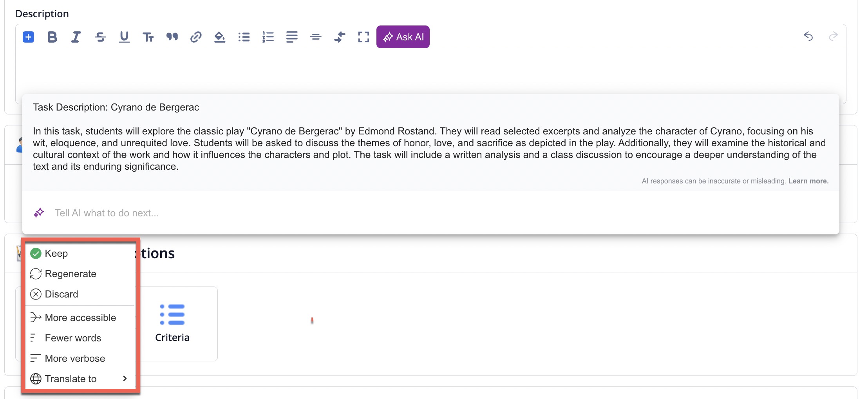Toggle bold formatting
Viewport: 868px width, 399px height.
click(52, 37)
